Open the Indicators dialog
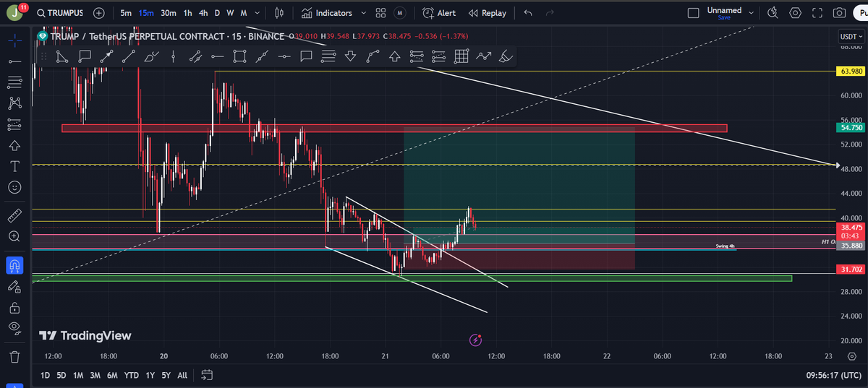Viewport: 868px width, 388px height. pyautogui.click(x=326, y=13)
